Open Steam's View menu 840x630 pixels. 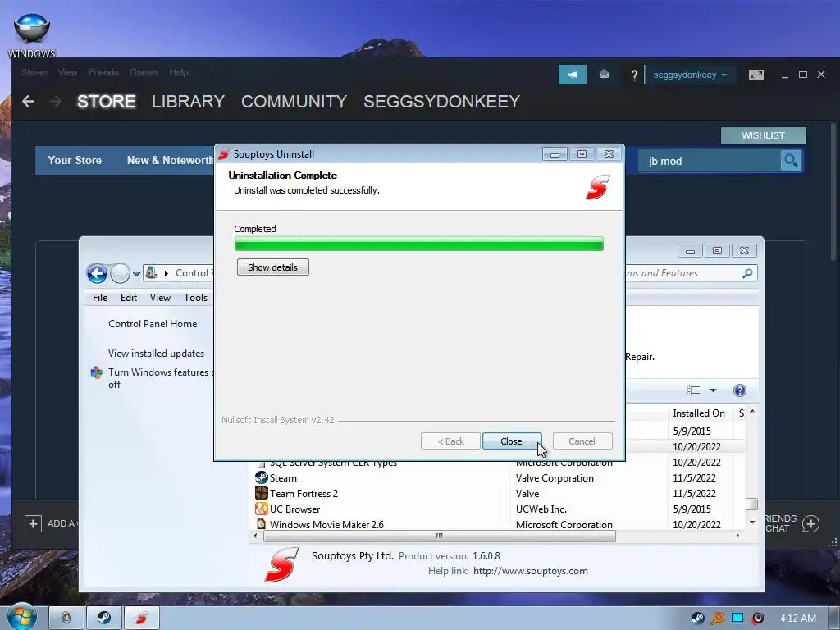coord(67,72)
